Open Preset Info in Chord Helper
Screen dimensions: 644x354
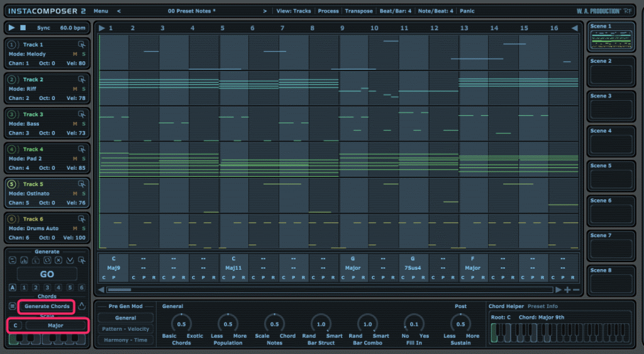click(x=543, y=306)
